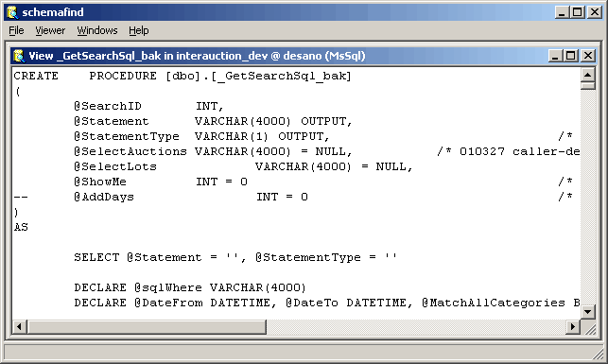Click the '@ShowMe' parameter text
The width and height of the screenshot is (608, 364).
coord(100,182)
